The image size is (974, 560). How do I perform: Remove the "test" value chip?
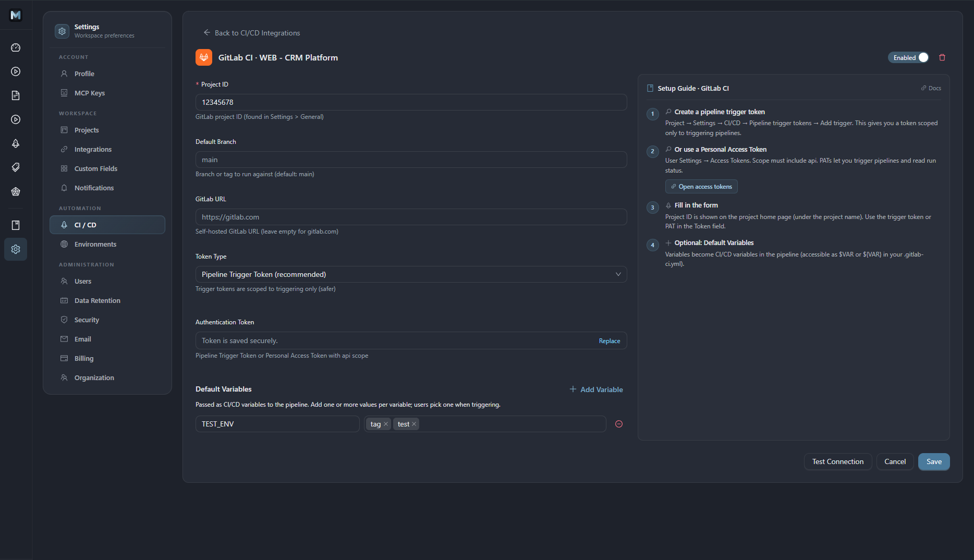coord(414,424)
